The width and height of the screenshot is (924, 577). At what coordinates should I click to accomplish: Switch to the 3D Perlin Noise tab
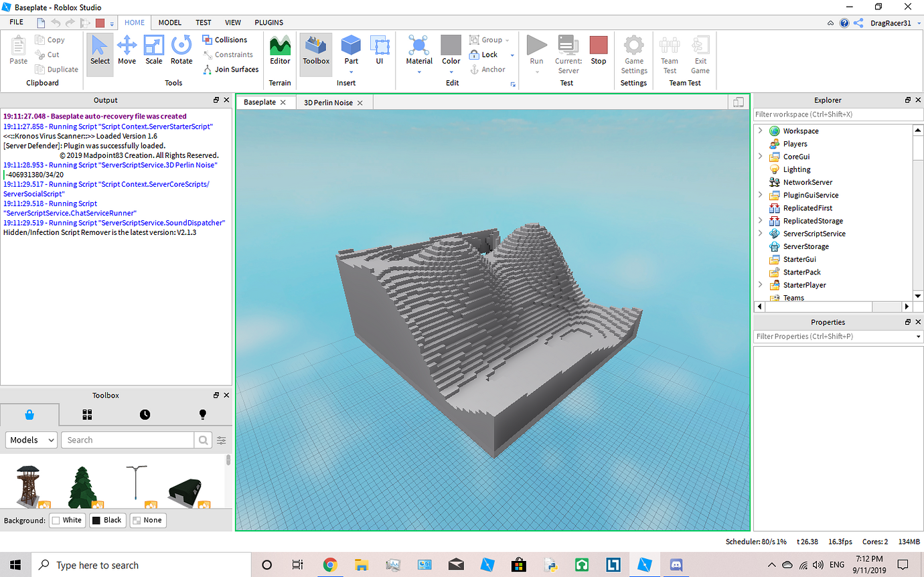click(x=328, y=102)
